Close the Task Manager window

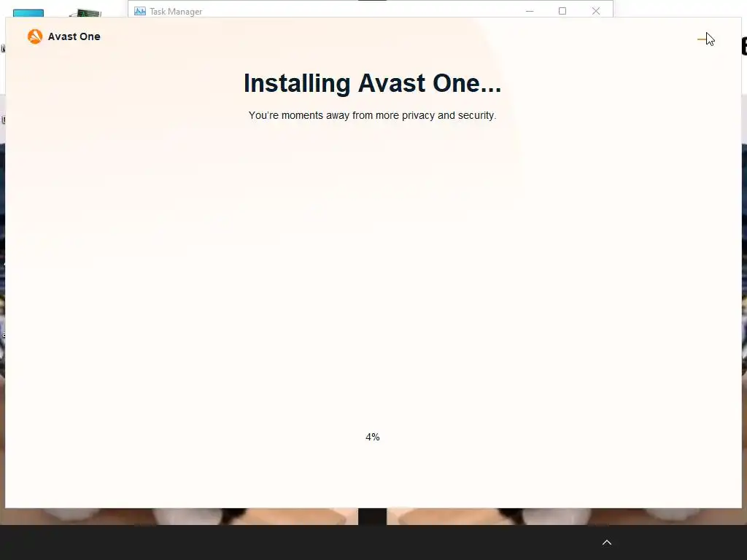595,11
